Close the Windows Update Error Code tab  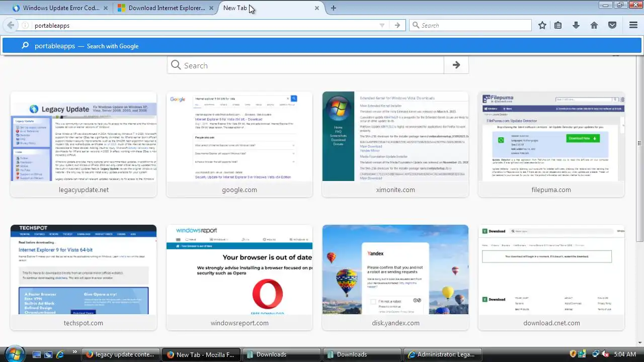pyautogui.click(x=105, y=8)
